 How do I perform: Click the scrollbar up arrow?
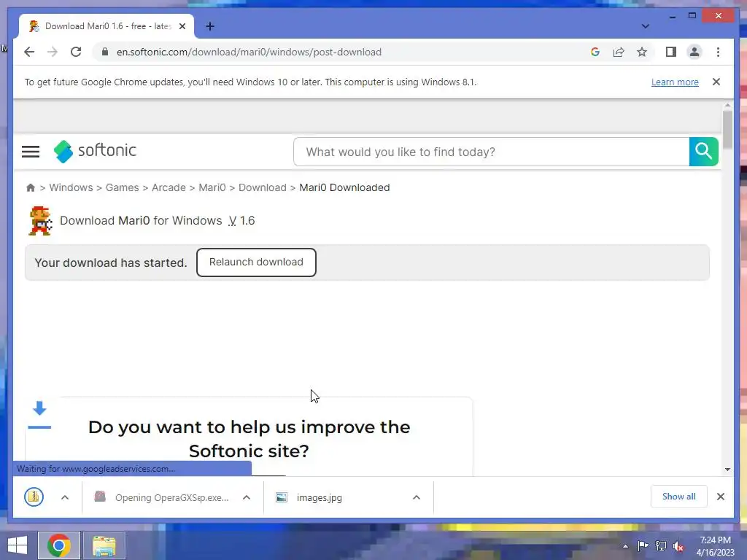(727, 105)
